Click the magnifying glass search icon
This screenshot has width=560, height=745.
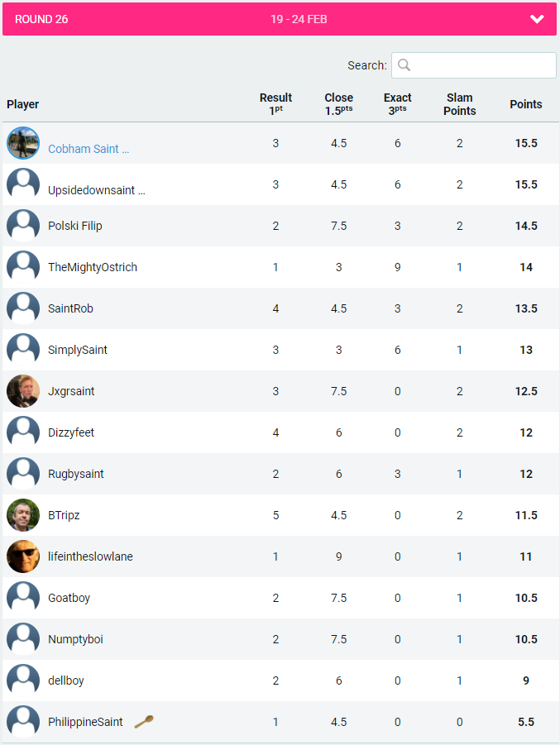point(404,65)
